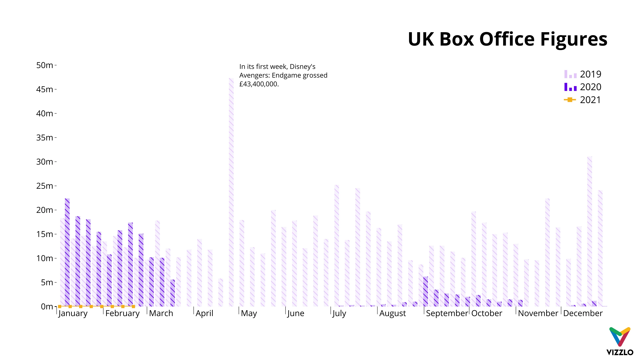Click the UK Box Office Figures title
The height and width of the screenshot is (362, 644).
pos(507,39)
